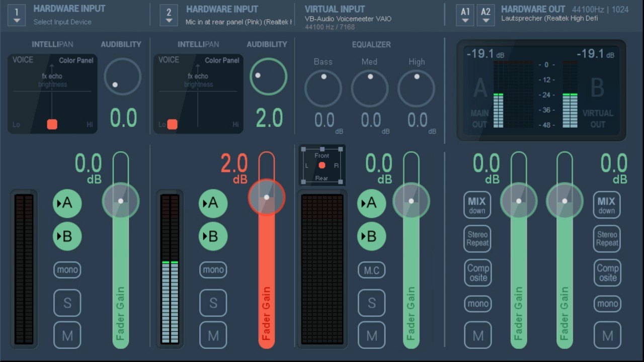Viewport: 644px width, 362px height.
Task: Click 'VOICE' label on input 2 Intellipan
Action: click(169, 60)
